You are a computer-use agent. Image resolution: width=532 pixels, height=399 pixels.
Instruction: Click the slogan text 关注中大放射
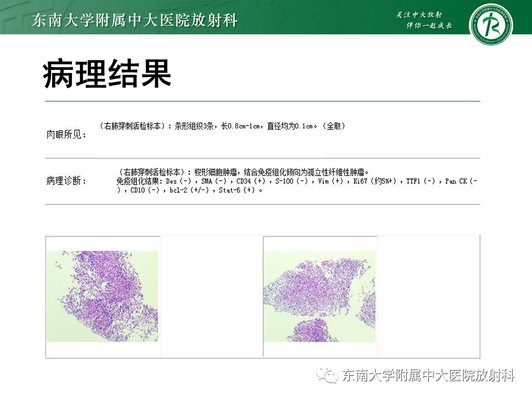click(420, 14)
